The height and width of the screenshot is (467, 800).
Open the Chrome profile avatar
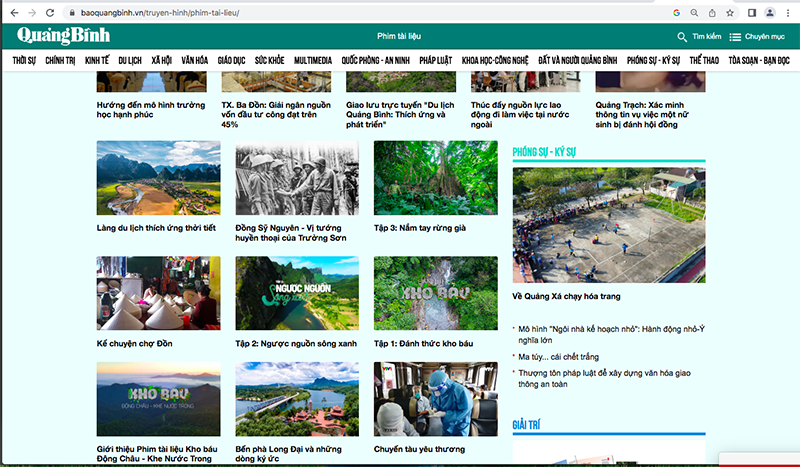click(770, 13)
